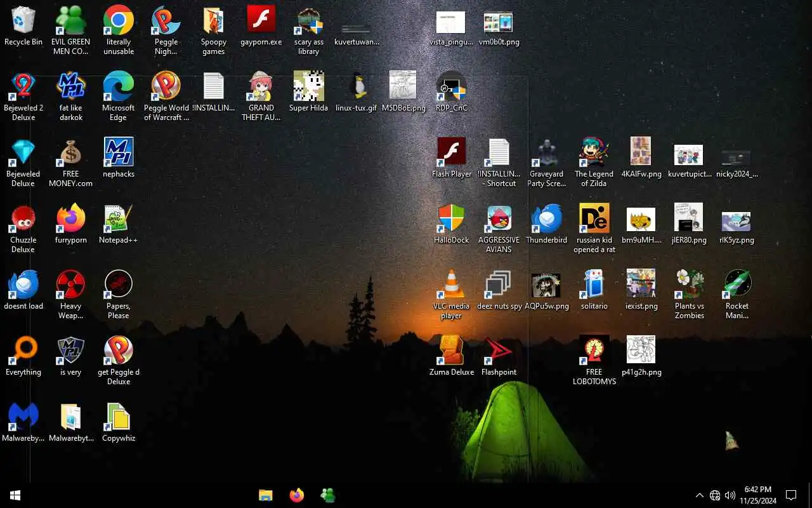This screenshot has width=812, height=508.
Task: Select the HalloDock shortcut icon
Action: click(452, 218)
